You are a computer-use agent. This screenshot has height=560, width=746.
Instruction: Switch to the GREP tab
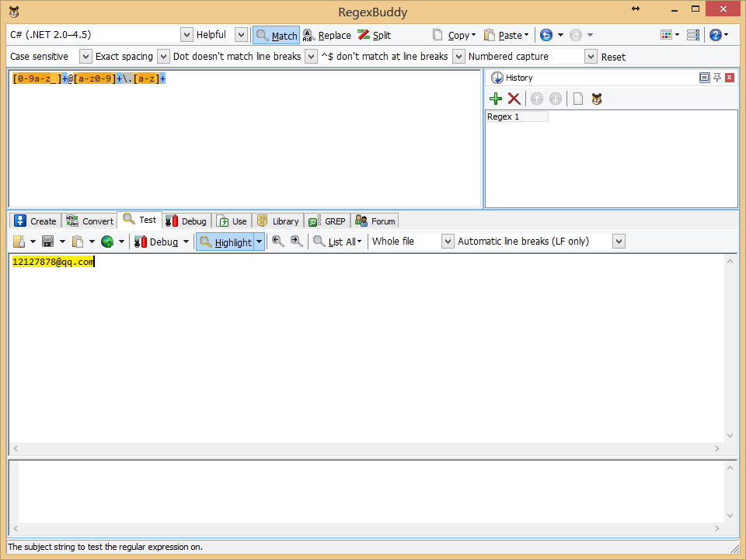coord(327,221)
